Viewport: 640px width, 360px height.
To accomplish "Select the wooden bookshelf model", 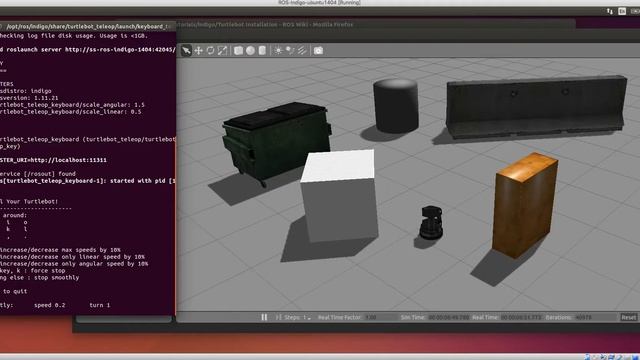I will tap(526, 206).
